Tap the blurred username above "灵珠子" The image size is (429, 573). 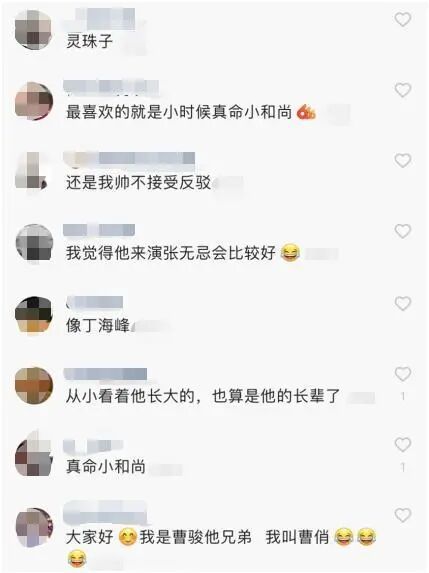100,18
